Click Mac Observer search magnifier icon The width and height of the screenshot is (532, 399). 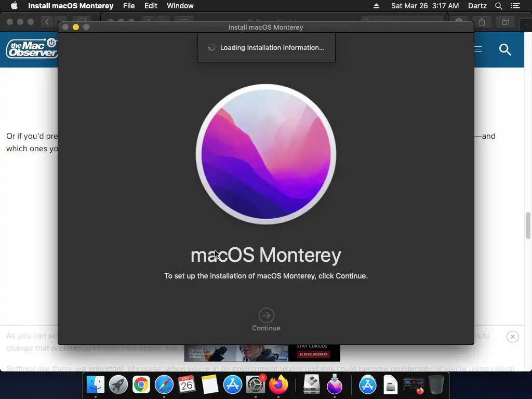(x=505, y=49)
